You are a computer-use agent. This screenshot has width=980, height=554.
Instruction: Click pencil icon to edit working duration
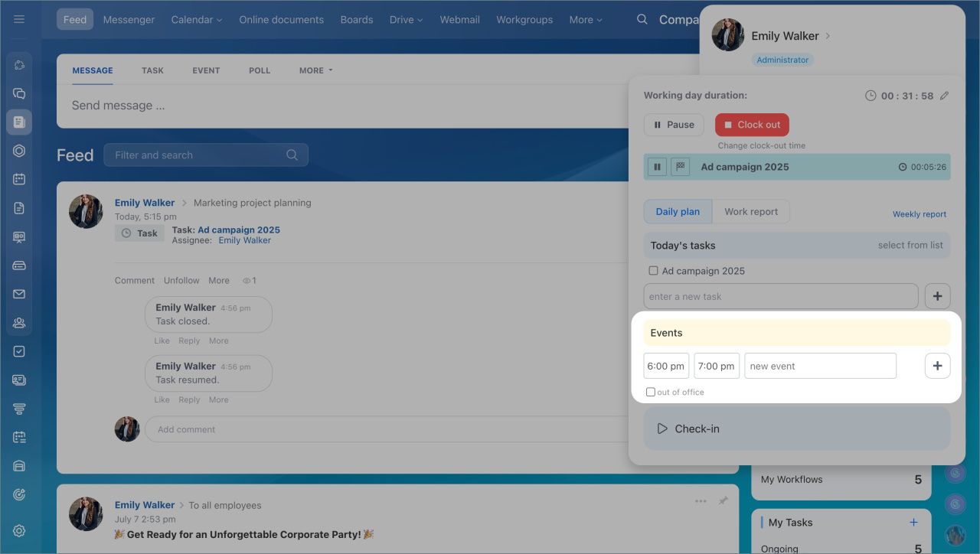944,96
